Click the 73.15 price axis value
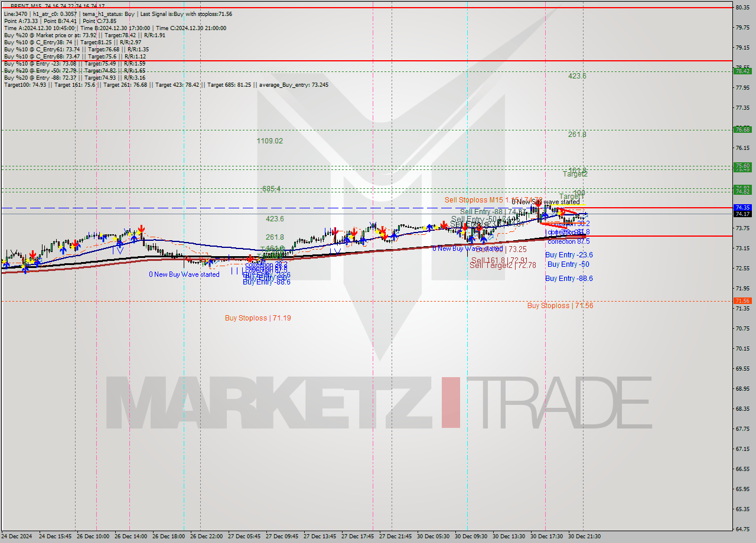Image resolution: width=756 pixels, height=543 pixels. (x=742, y=248)
